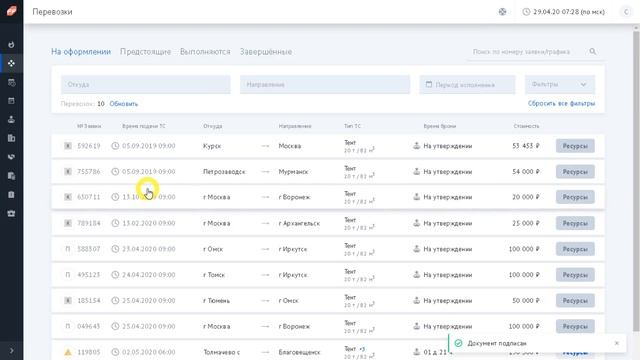
Task: Focus the Направление filter field
Action: point(325,84)
